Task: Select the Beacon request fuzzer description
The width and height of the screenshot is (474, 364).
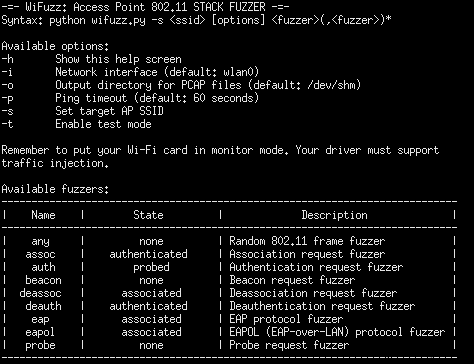Action: click(x=292, y=280)
